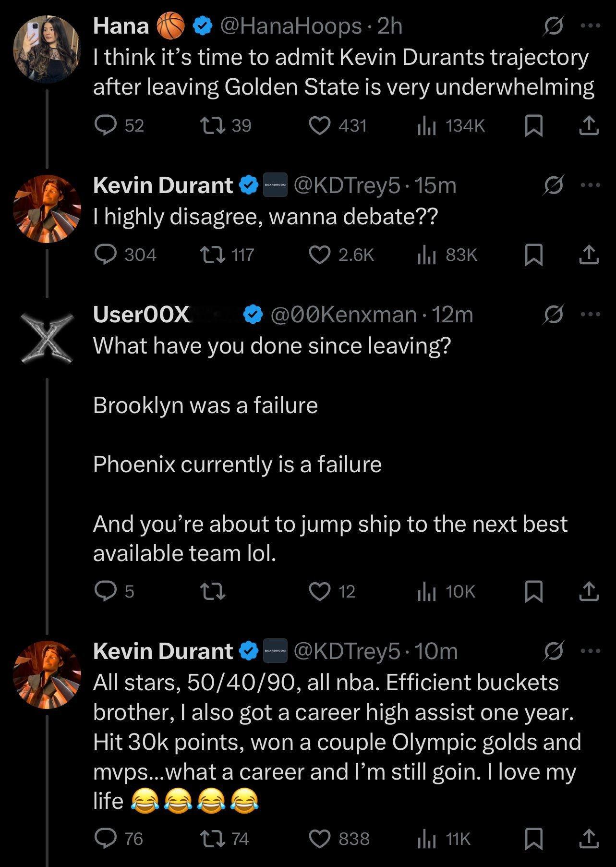Open the @HanaHoops profile handle
The image size is (616, 867).
pyautogui.click(x=290, y=26)
